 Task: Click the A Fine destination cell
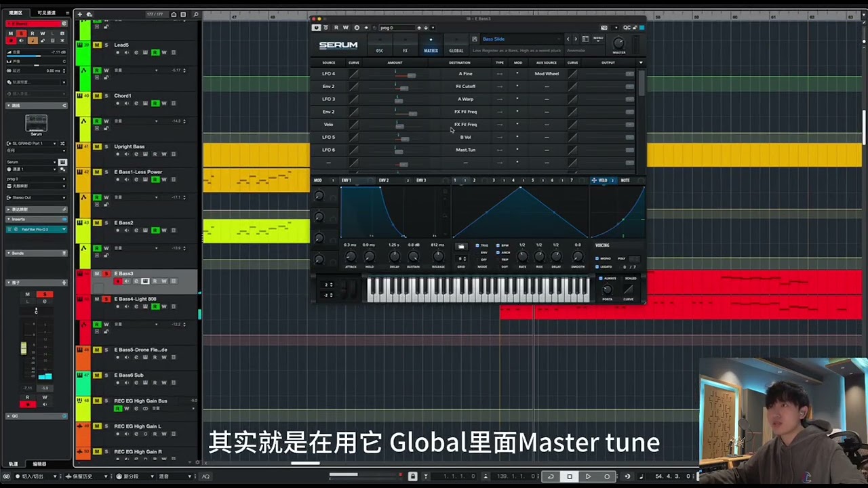466,74
